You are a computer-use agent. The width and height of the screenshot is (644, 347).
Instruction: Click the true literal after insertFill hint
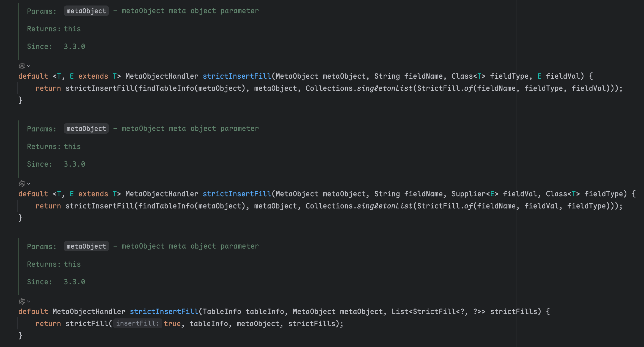(x=172, y=324)
